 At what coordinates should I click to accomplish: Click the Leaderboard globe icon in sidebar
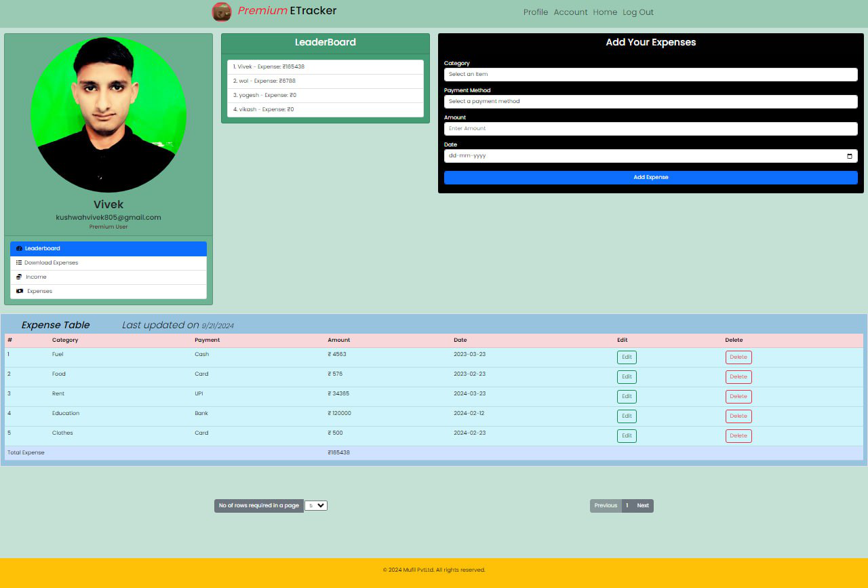point(19,248)
